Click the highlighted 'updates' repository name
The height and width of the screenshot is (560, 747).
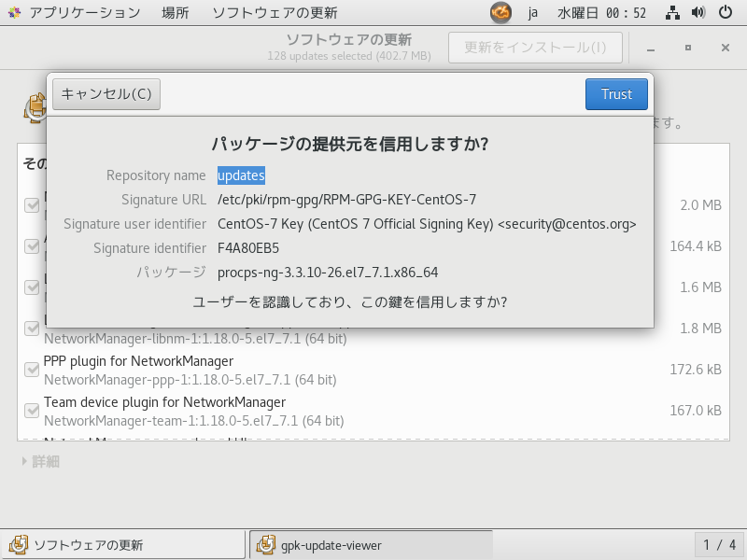241,175
